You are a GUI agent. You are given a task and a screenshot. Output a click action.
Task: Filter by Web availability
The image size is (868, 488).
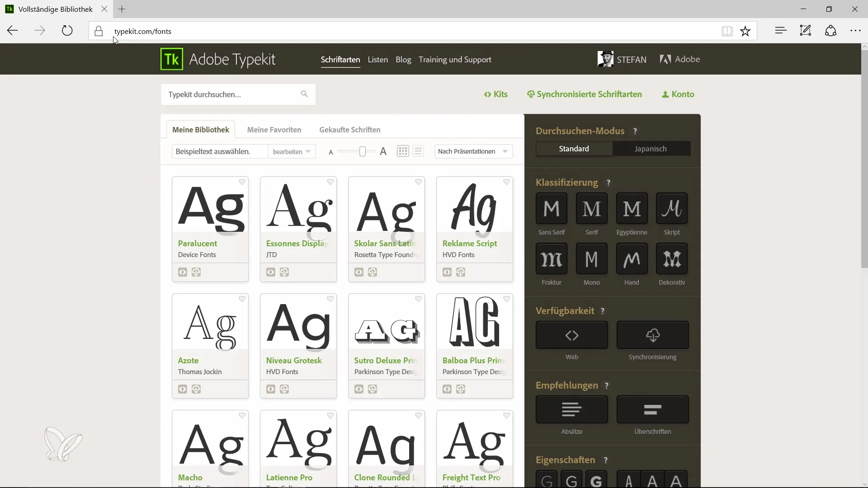coord(572,335)
